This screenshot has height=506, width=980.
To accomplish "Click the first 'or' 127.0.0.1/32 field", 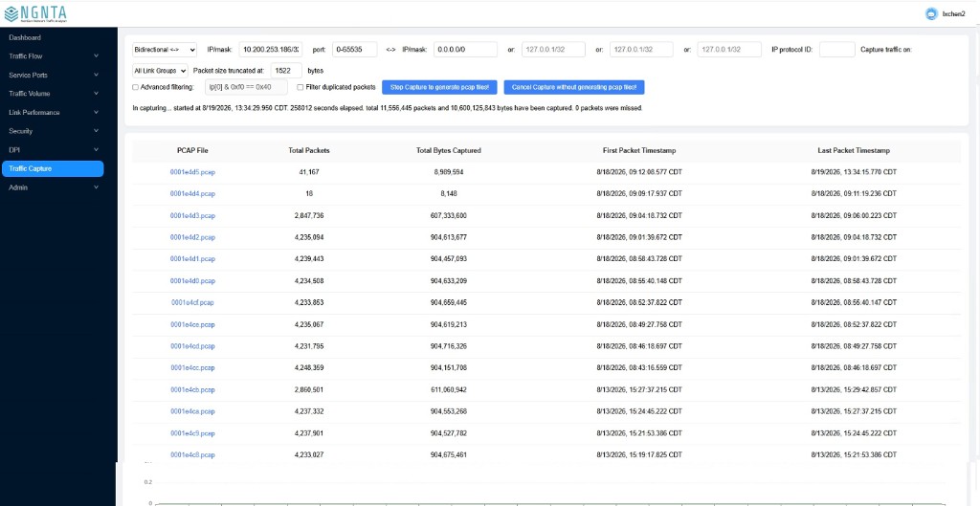I will [x=554, y=50].
